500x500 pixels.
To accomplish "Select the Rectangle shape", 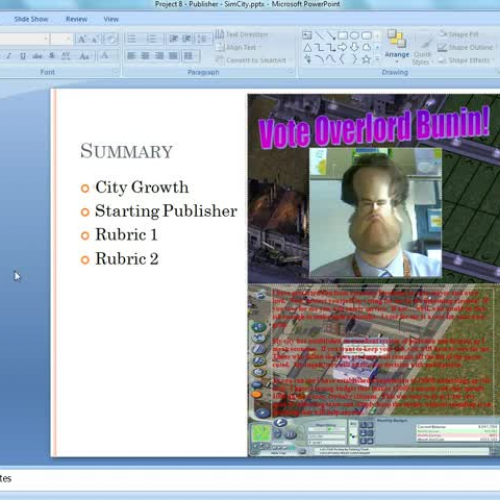I will [343, 35].
